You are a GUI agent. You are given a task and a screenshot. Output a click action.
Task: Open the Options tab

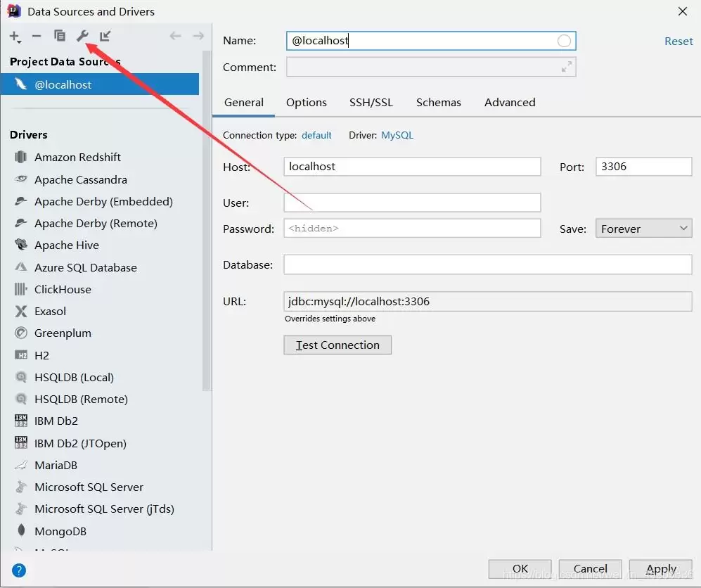pyautogui.click(x=307, y=103)
